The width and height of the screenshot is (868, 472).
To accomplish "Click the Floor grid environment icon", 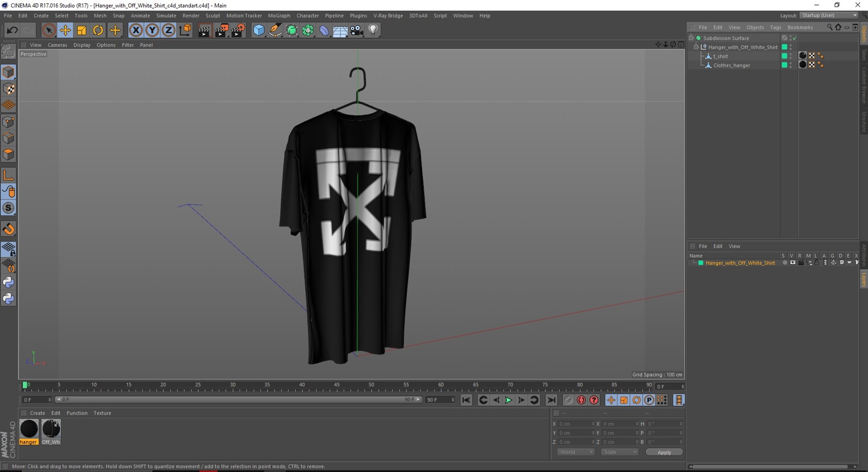I will pyautogui.click(x=340, y=30).
